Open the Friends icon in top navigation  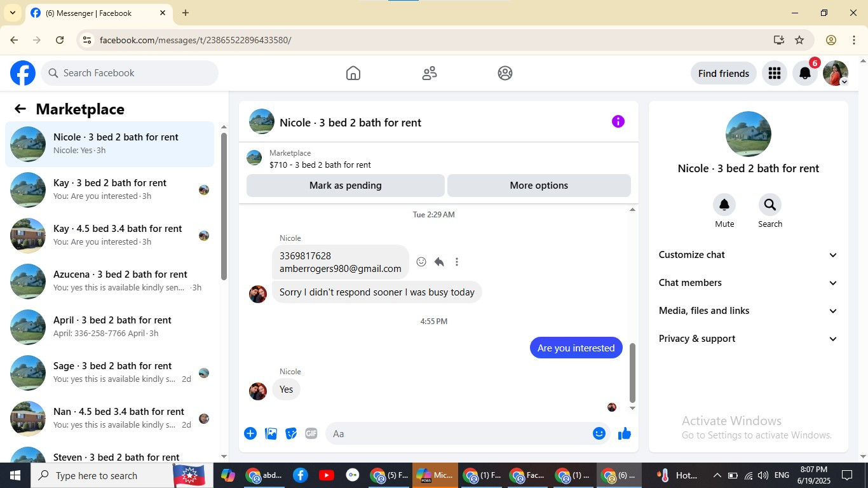[x=430, y=73]
